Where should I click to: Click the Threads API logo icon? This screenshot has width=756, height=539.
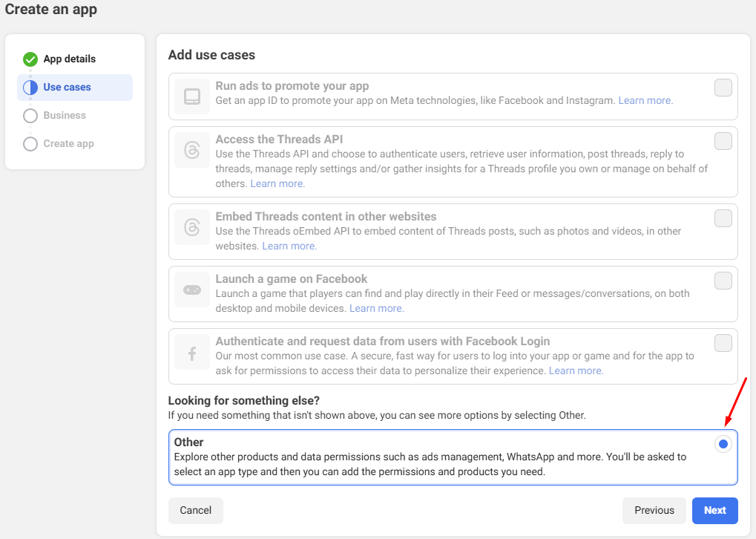click(192, 151)
